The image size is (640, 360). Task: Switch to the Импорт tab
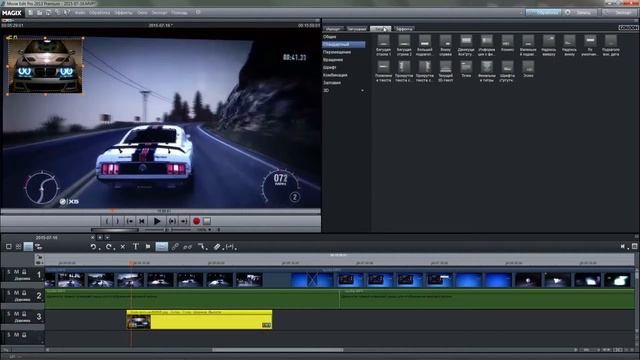pos(333,29)
